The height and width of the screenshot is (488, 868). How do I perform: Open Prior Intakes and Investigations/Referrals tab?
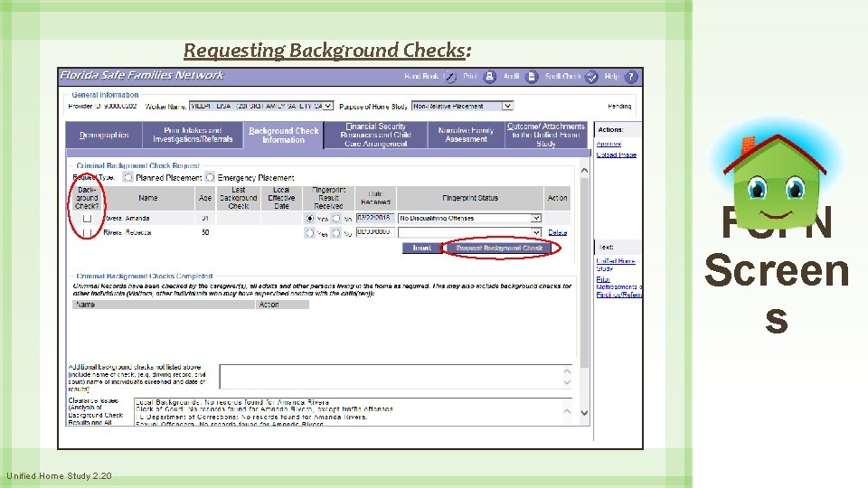pyautogui.click(x=193, y=135)
